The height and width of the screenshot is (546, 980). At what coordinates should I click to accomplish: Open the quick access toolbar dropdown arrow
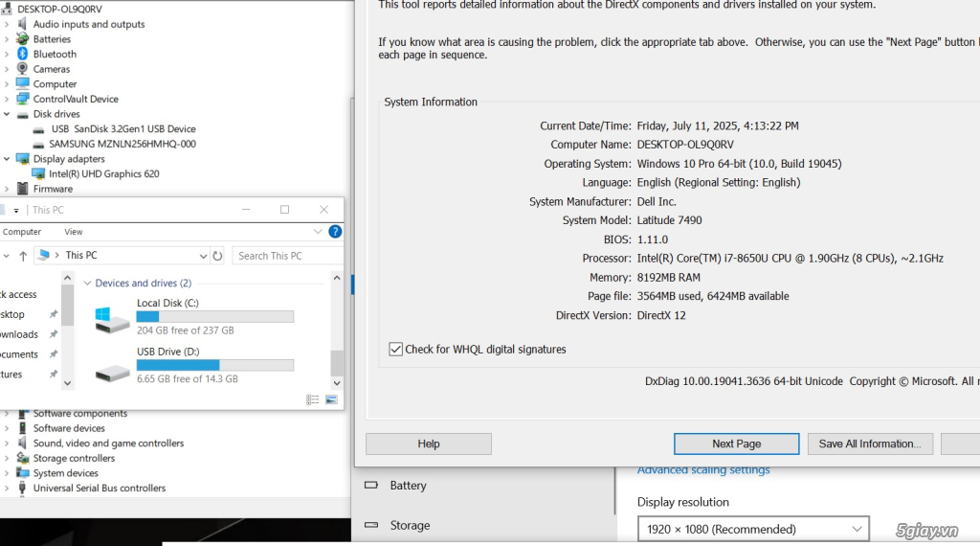coord(16,210)
